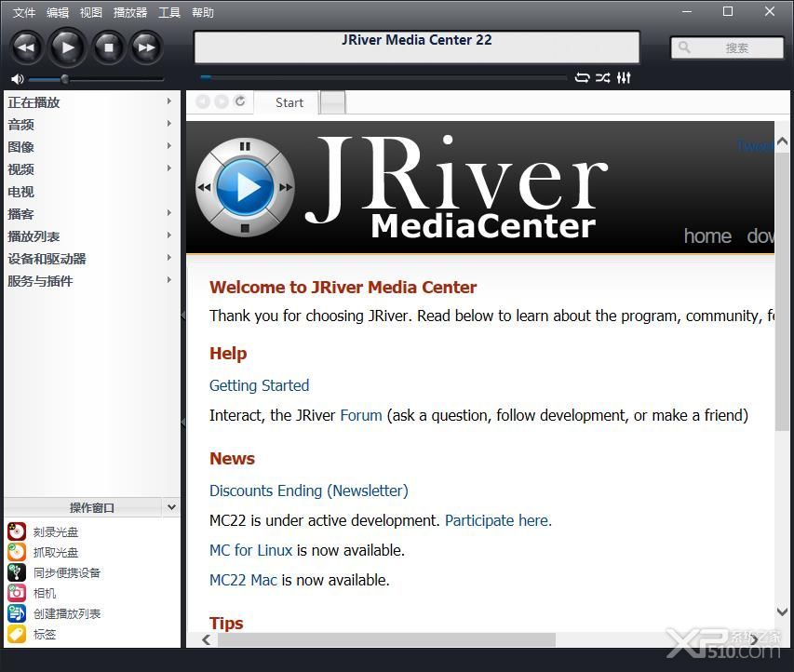The height and width of the screenshot is (672, 794).
Task: Open Discounts Ending (Newsletter) link
Action: tap(309, 491)
